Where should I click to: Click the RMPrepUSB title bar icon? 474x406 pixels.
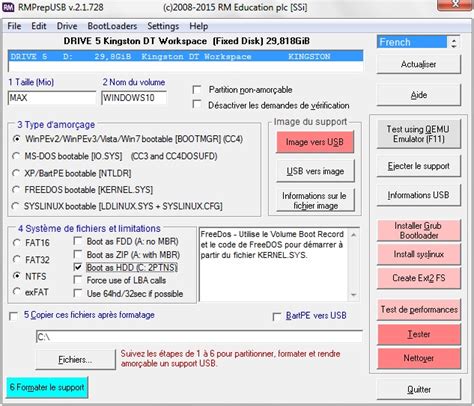click(x=8, y=7)
